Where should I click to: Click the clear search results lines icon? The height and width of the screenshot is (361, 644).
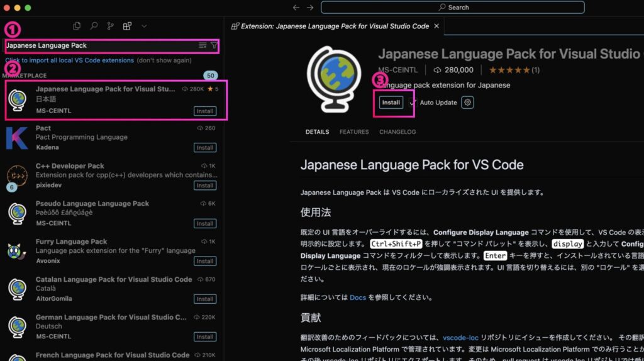203,45
